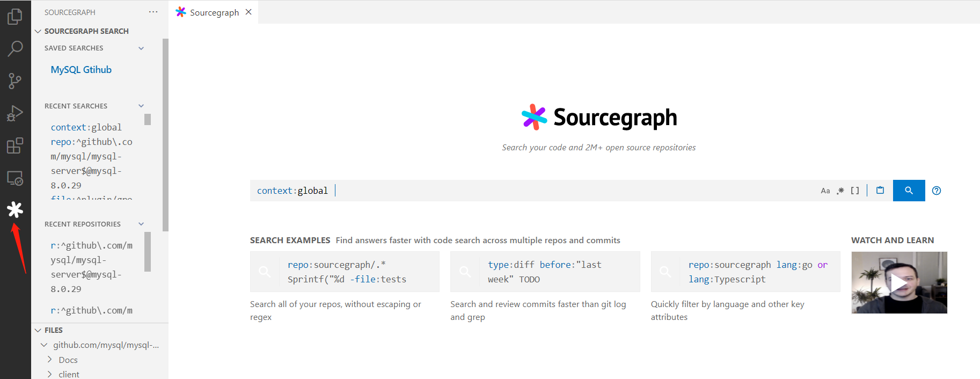Click the Recent Repositories scrollbar thumb
Viewport: 980px width, 379px height.
(148, 252)
